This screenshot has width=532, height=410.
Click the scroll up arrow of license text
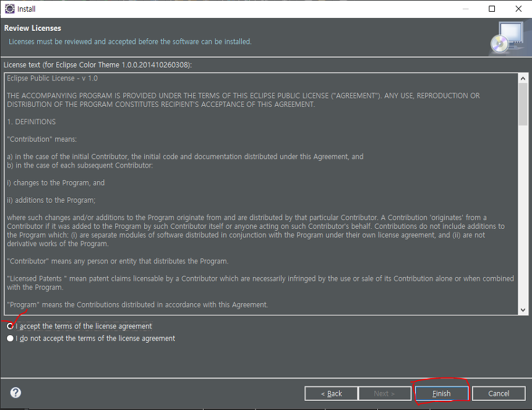click(x=523, y=79)
